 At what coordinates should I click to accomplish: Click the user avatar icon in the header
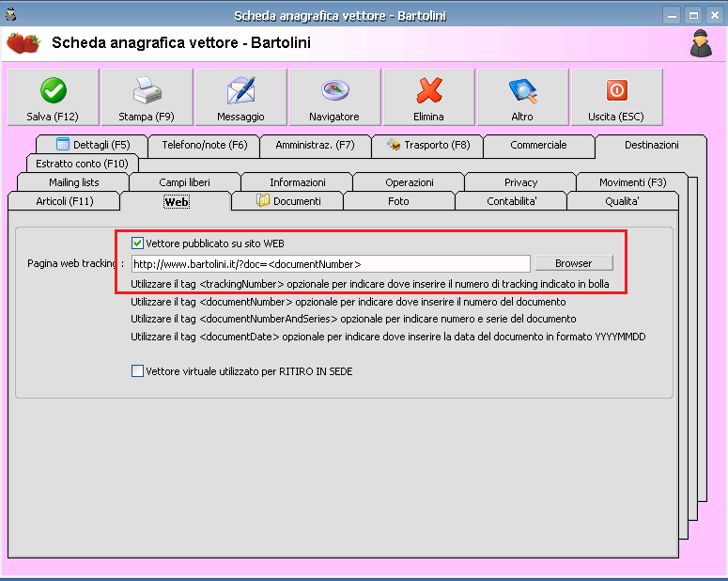tap(701, 43)
